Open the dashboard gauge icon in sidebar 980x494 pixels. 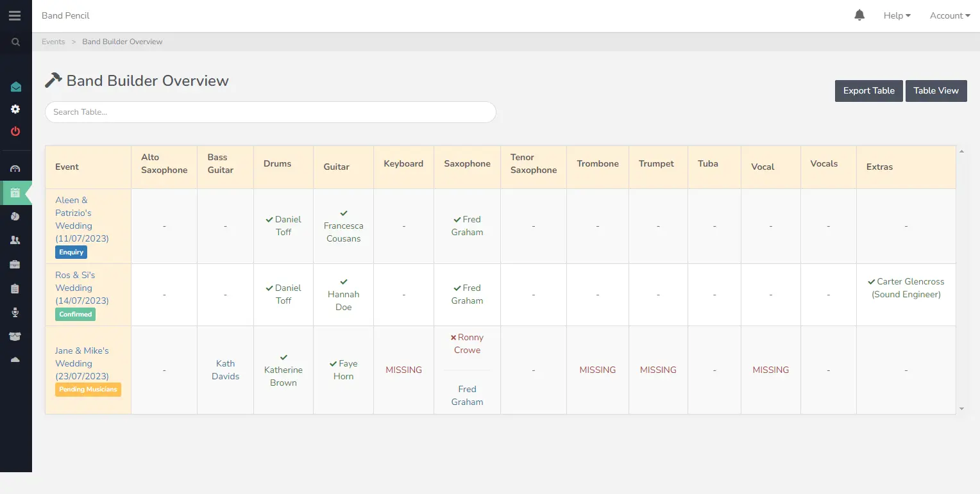[x=15, y=169]
